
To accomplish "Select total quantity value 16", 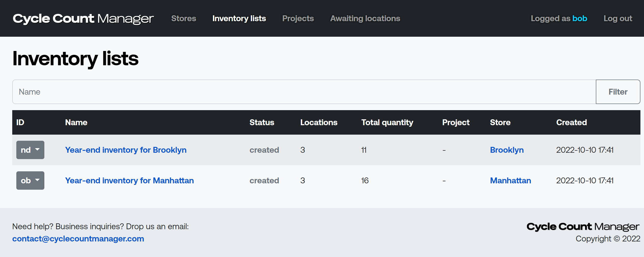I will point(365,181).
